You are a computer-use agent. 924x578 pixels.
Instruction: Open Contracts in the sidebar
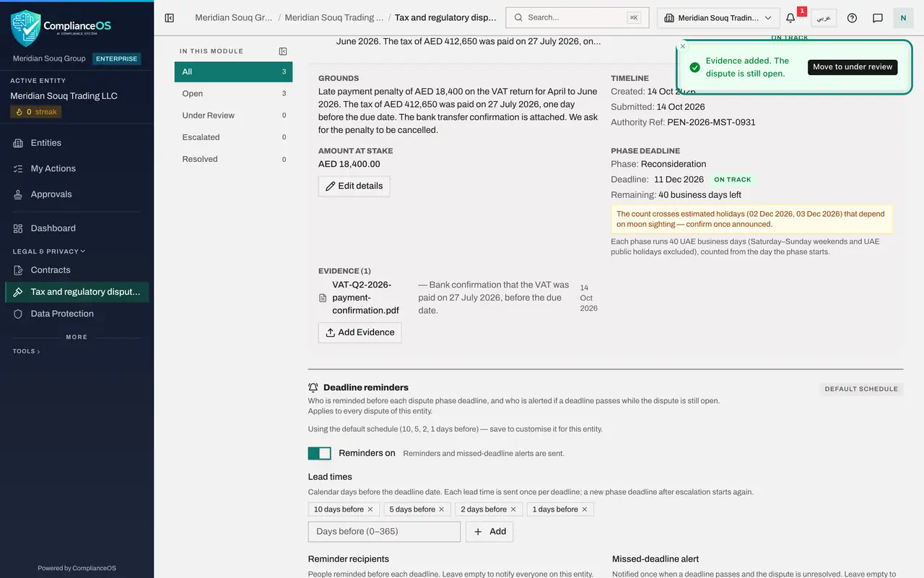point(77,270)
